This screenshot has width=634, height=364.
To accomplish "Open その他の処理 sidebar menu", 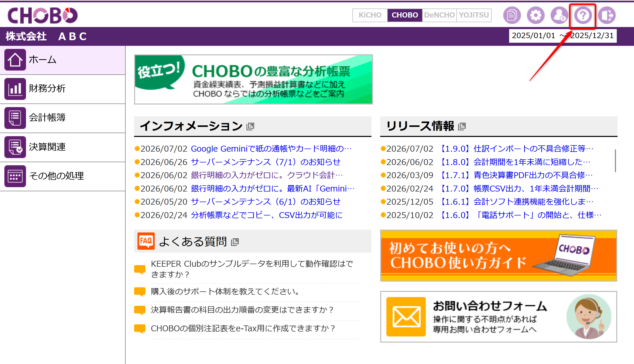I will (63, 177).
